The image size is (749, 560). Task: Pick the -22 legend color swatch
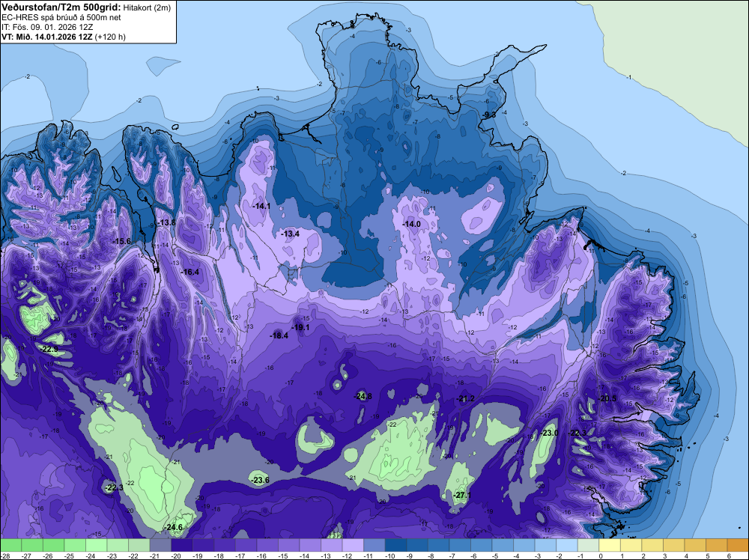click(x=139, y=545)
